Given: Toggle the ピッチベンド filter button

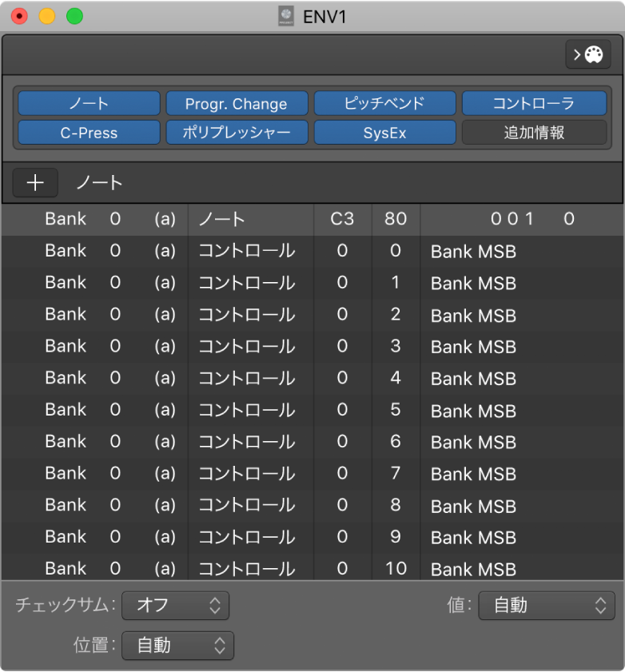Looking at the screenshot, I should 384,103.
